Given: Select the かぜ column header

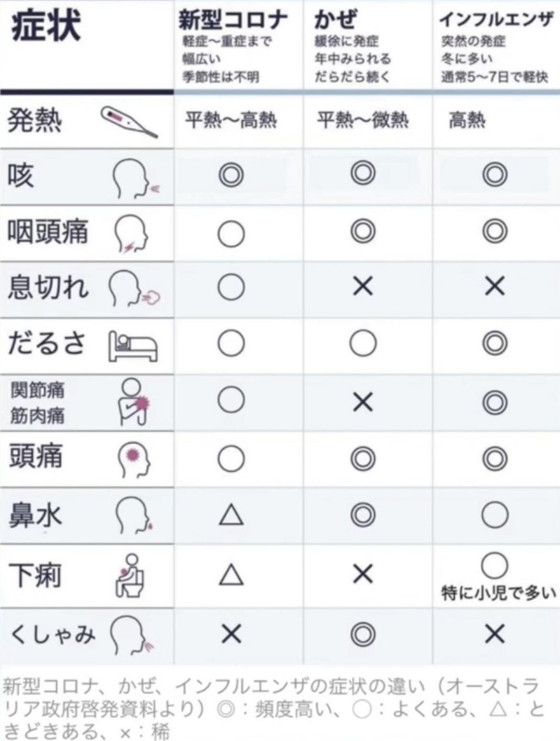Looking at the screenshot, I should [x=336, y=20].
